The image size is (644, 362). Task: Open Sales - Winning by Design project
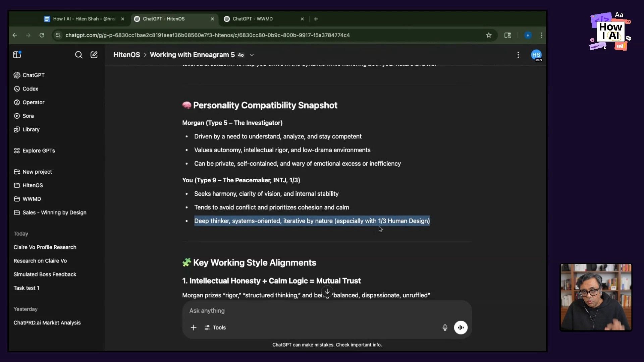pos(50,213)
